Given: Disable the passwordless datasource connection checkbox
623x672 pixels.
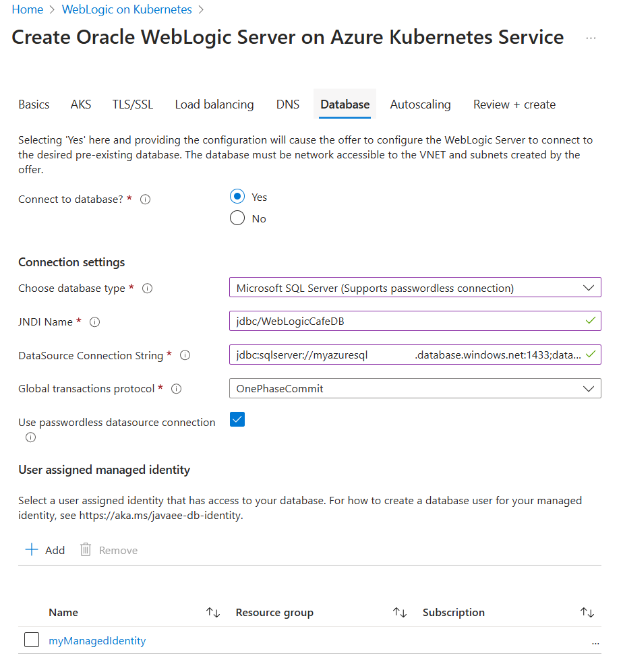Looking at the screenshot, I should [237, 419].
